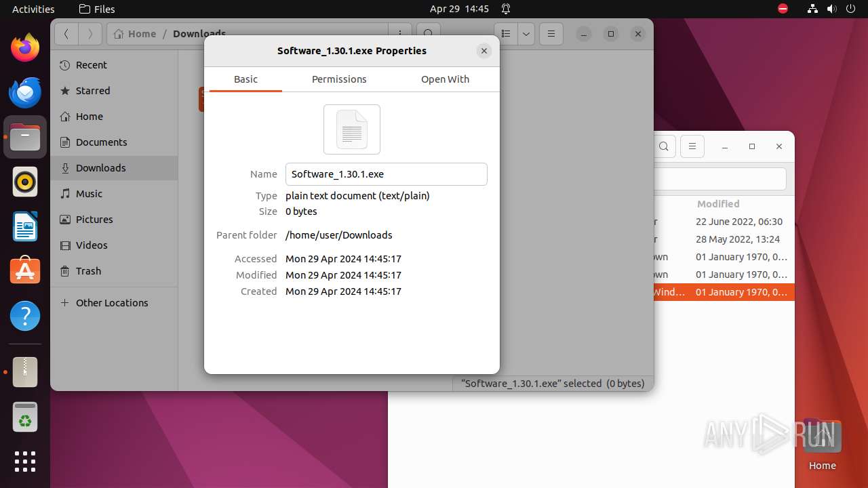Viewport: 868px width, 488px height.
Task: Navigate back in Files window
Action: [66, 34]
